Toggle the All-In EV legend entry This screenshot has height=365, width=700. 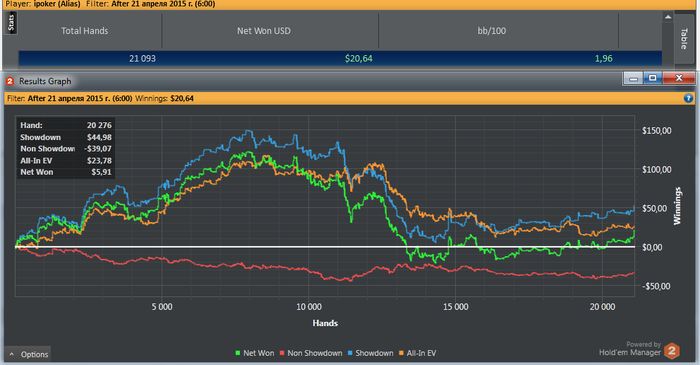point(417,353)
